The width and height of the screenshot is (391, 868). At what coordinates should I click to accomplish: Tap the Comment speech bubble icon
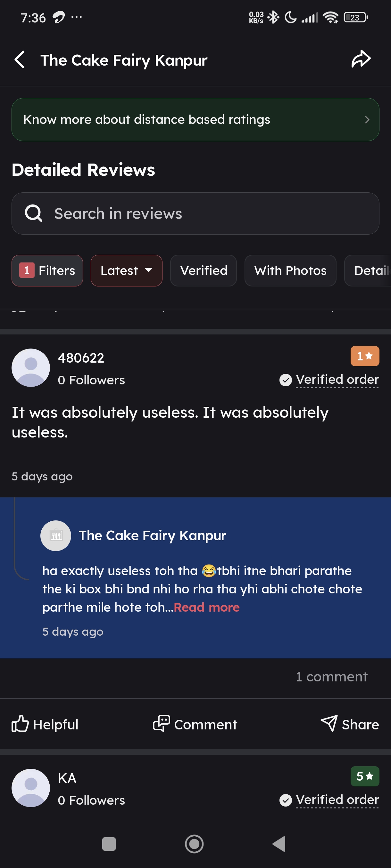[x=161, y=723]
